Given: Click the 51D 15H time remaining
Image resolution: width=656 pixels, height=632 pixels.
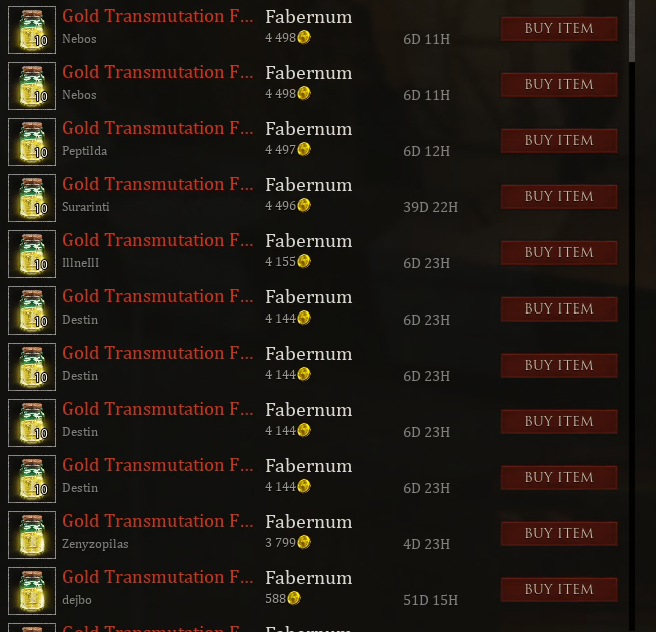Looking at the screenshot, I should coord(430,600).
